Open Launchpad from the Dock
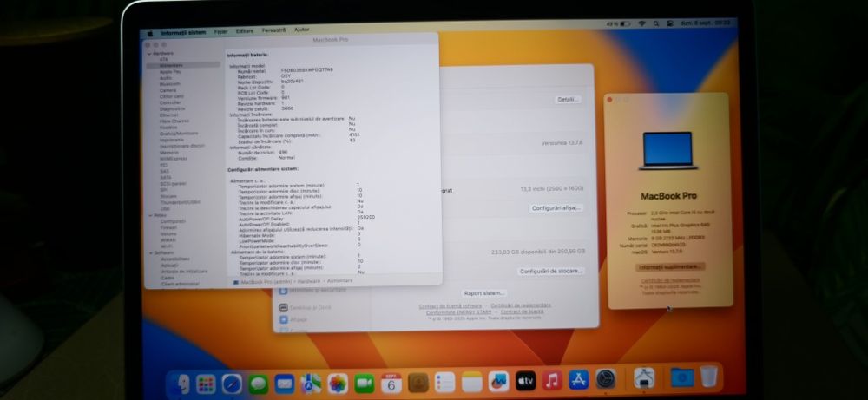 pyautogui.click(x=206, y=384)
